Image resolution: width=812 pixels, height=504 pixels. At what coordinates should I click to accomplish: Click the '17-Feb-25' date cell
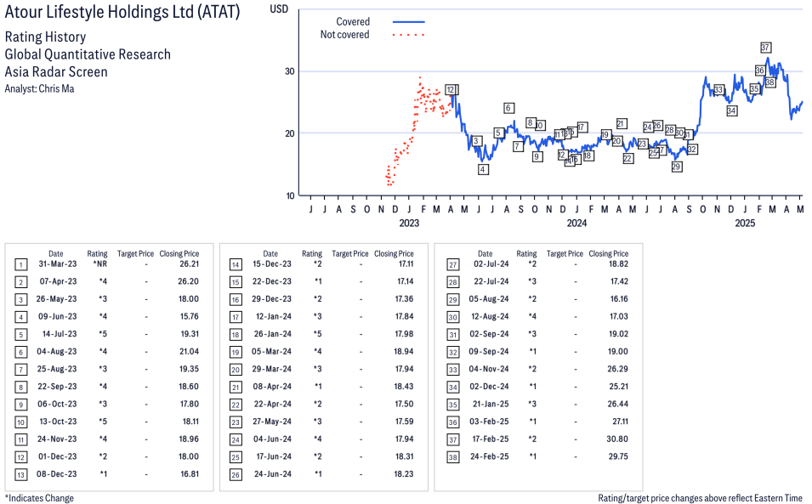click(490, 439)
